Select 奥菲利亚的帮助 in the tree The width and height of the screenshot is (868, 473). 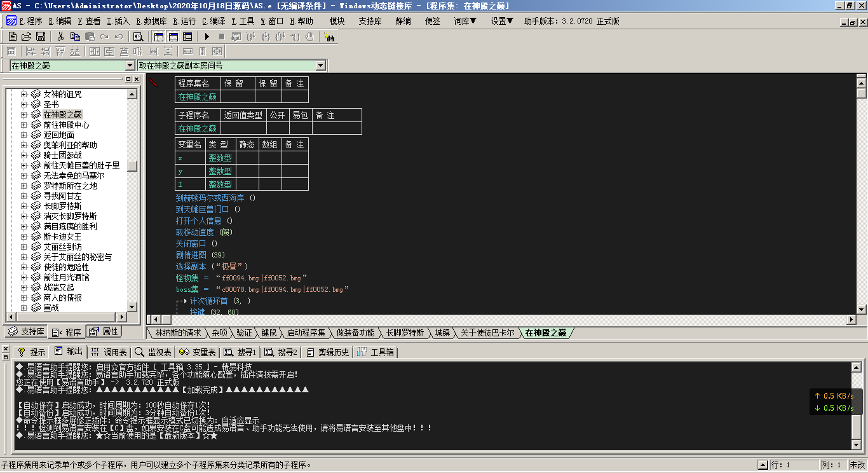tap(70, 145)
